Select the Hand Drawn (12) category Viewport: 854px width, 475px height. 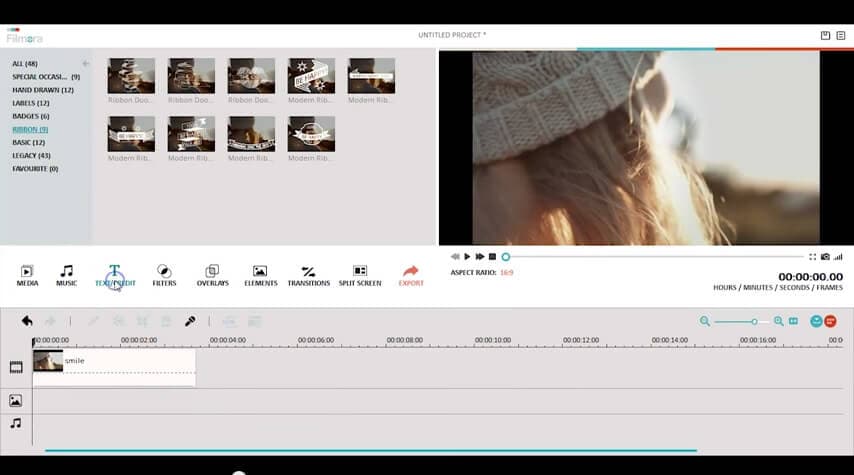(x=43, y=90)
